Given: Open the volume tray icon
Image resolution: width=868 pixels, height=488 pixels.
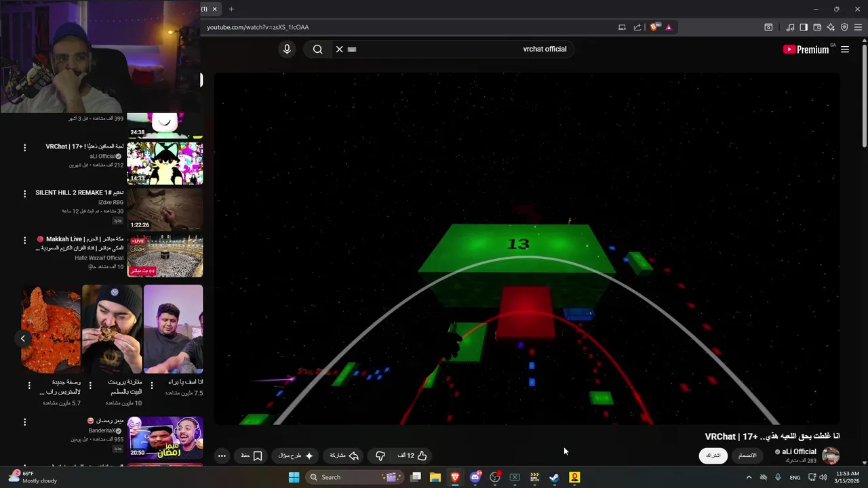Looking at the screenshot, I should coord(823,477).
